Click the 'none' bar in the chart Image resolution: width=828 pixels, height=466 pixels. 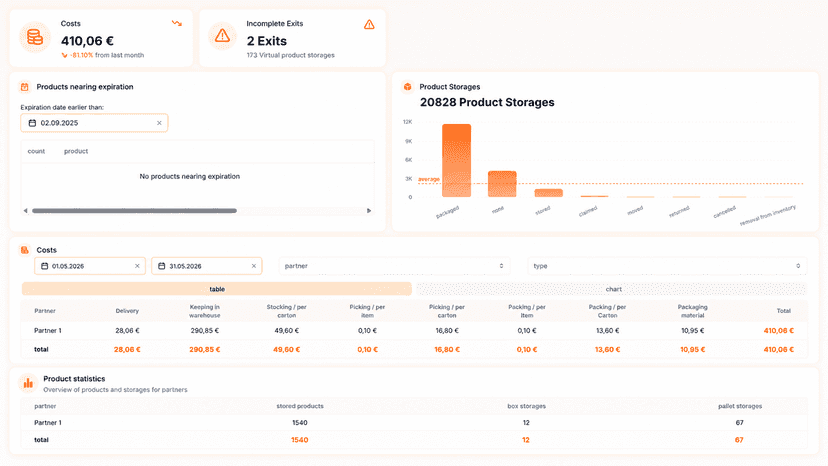tap(502, 184)
